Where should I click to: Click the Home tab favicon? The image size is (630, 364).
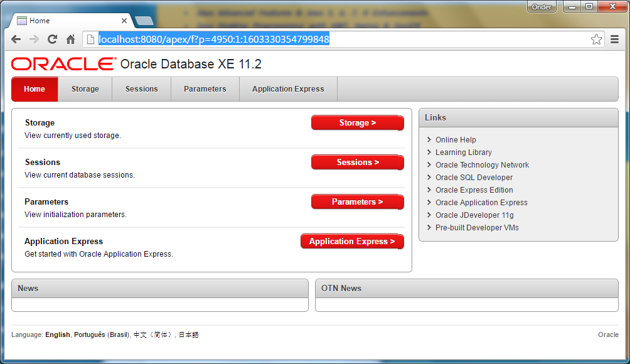(22, 21)
